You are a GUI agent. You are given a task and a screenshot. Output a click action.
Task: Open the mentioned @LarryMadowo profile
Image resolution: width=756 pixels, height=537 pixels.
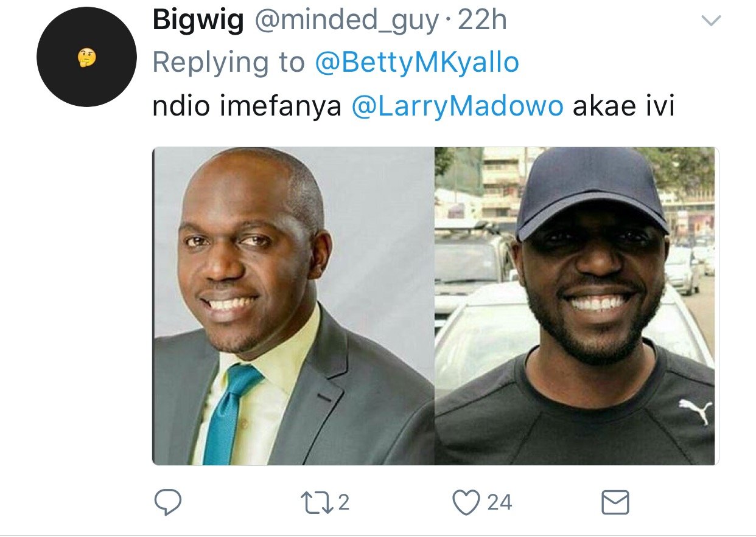click(x=458, y=107)
